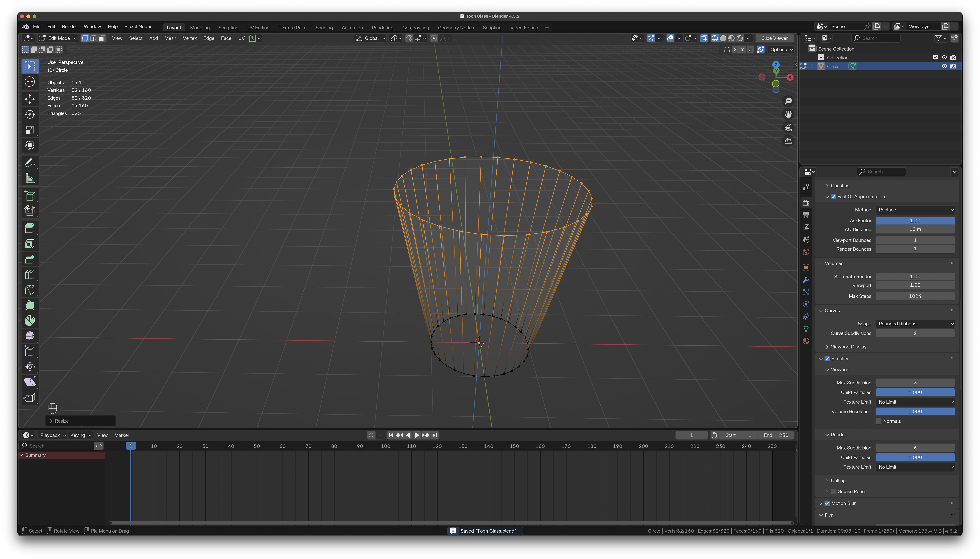The width and height of the screenshot is (980, 559).
Task: Open the File menu
Action: [37, 27]
